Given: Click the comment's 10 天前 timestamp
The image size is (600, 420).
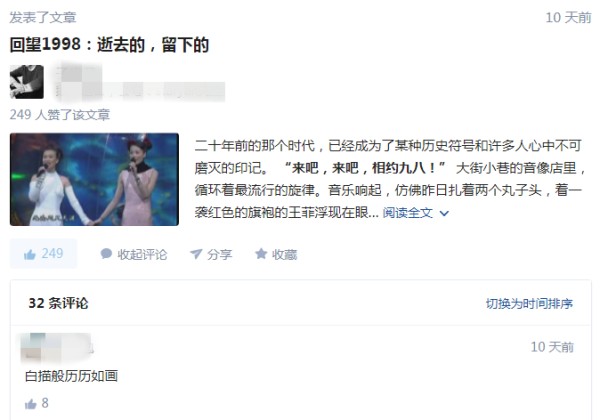Looking at the screenshot, I should [x=552, y=347].
